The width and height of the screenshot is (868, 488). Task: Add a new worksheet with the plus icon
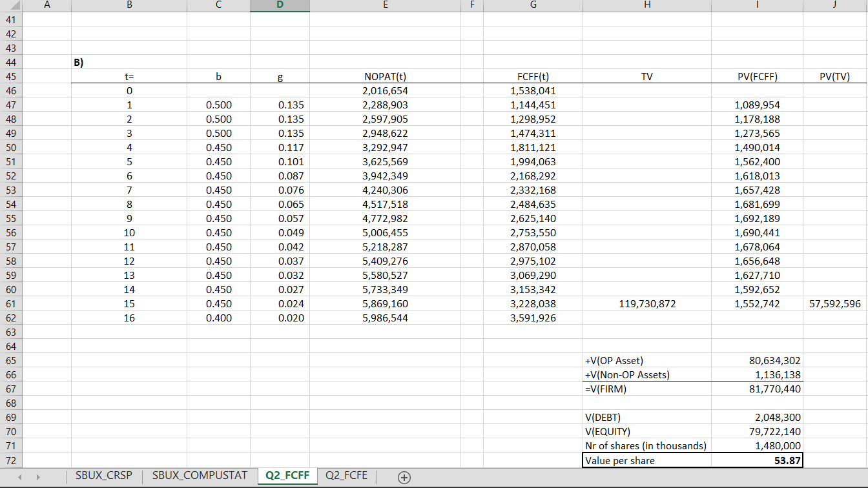click(404, 477)
